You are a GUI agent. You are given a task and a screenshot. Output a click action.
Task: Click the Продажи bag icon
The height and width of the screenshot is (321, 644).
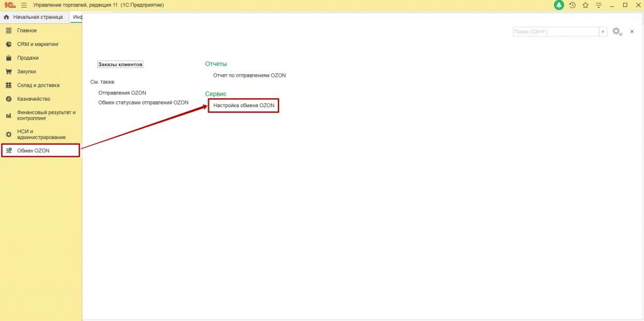click(9, 58)
